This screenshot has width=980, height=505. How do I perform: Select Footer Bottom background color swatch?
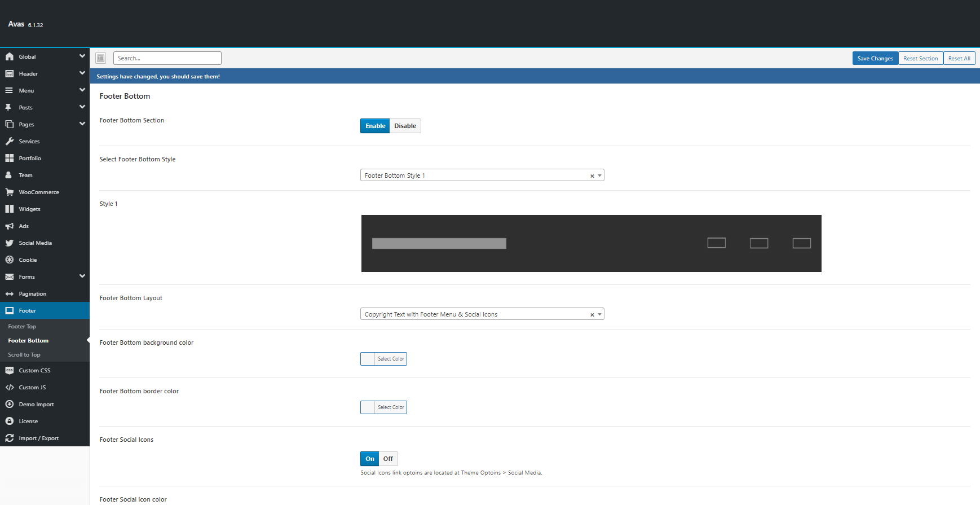coord(368,359)
